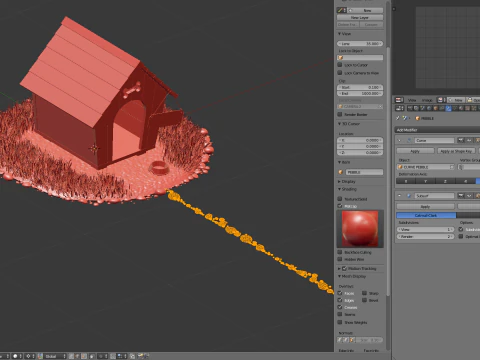The image size is (480, 360).
Task: Disable the Matcap checkbox
Action: 340,206
